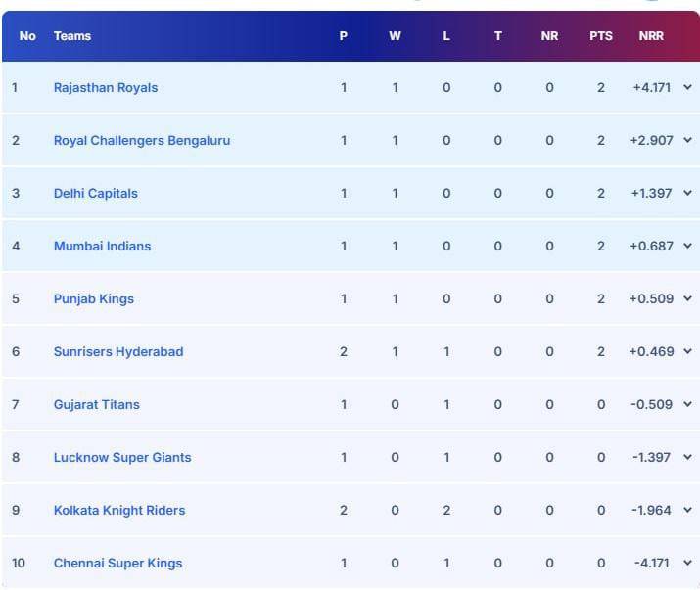
Task: Expand Mumbai Indians row details chevron
Action: point(687,246)
